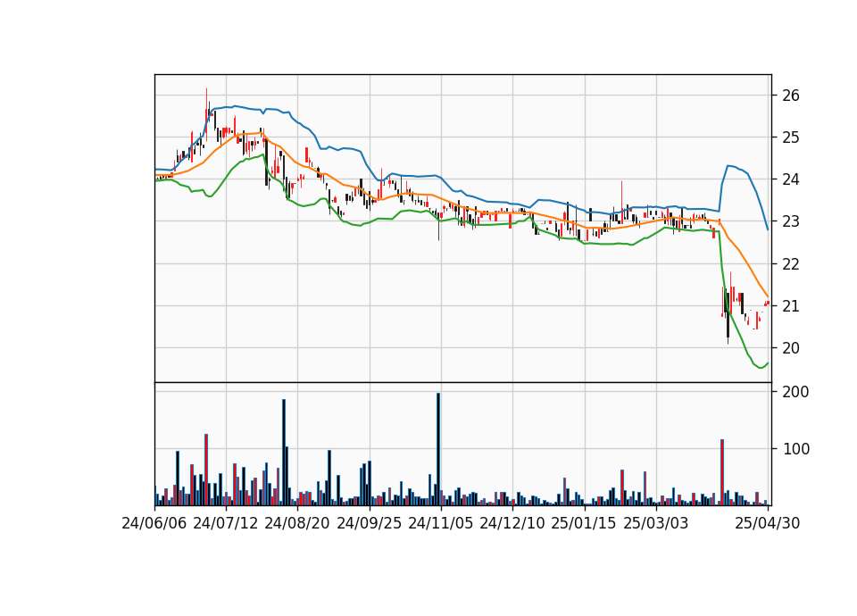The image size is (857, 616).
Task: Click the 25/04/30 date label
Action: coord(768,523)
